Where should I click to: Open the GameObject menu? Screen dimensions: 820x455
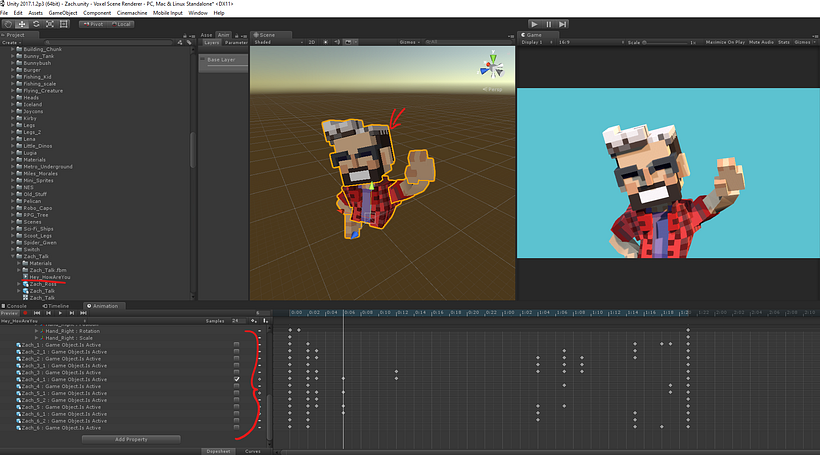pyautogui.click(x=63, y=13)
